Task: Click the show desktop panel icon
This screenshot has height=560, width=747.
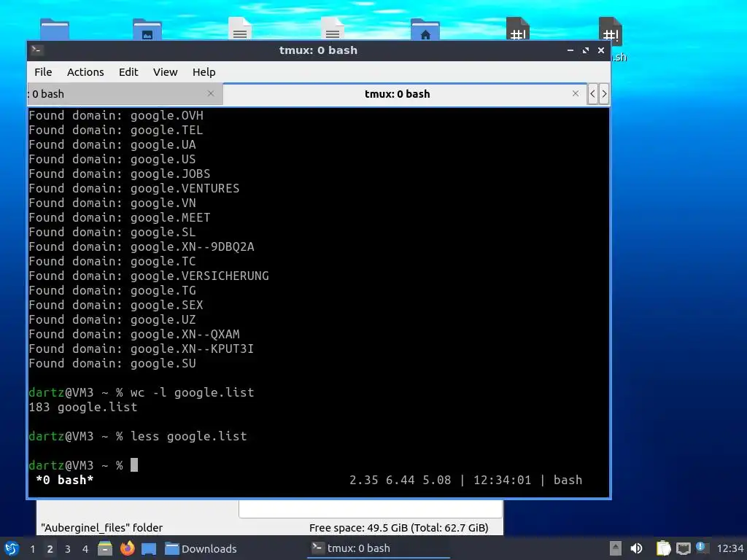Action: point(149,549)
